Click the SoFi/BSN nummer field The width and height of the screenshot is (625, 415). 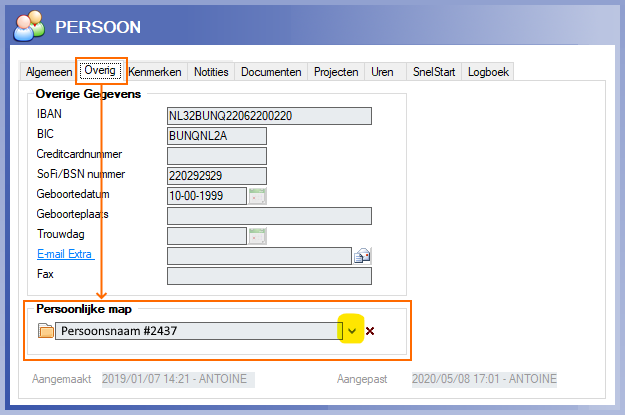click(217, 176)
